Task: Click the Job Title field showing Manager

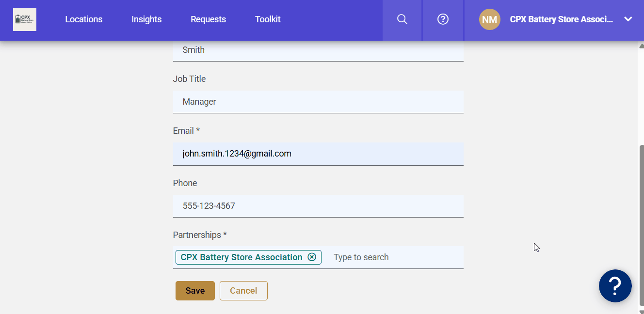Action: click(318, 102)
